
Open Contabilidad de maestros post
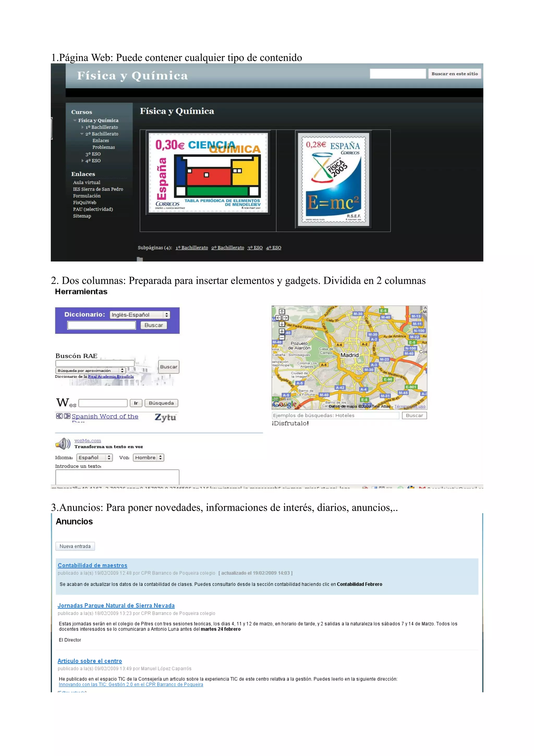[x=93, y=565]
